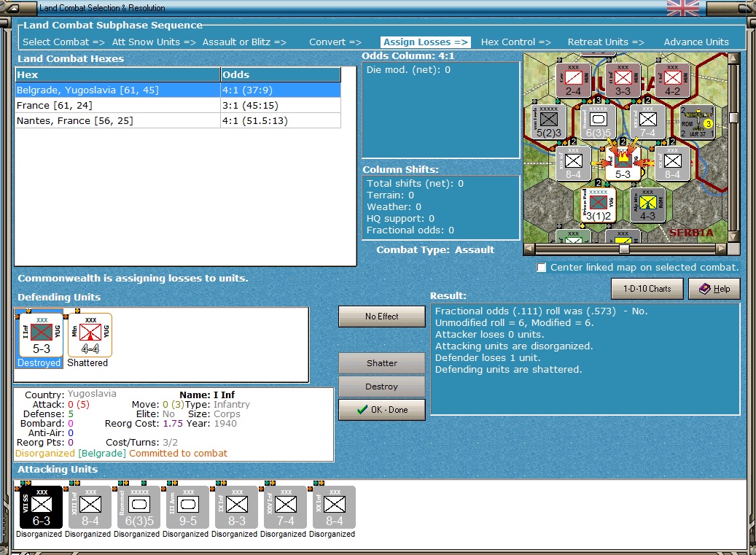The height and width of the screenshot is (555, 756).
Task: Go to Assign Losses subphase
Action: click(x=425, y=42)
